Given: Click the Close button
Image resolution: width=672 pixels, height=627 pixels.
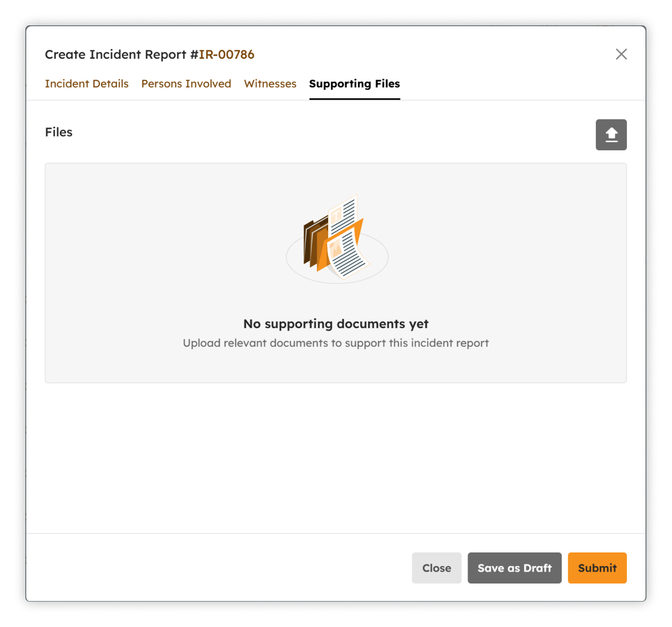Looking at the screenshot, I should click(x=437, y=568).
